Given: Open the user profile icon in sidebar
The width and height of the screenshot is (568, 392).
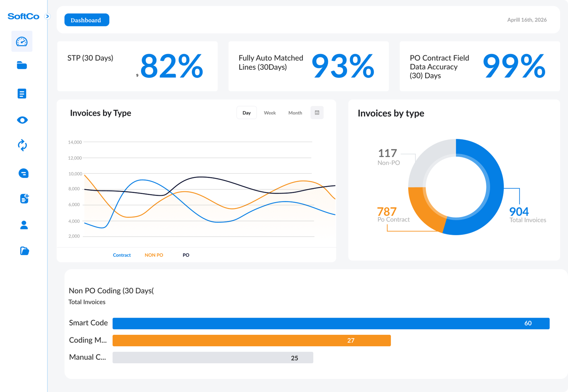Looking at the screenshot, I should [24, 225].
